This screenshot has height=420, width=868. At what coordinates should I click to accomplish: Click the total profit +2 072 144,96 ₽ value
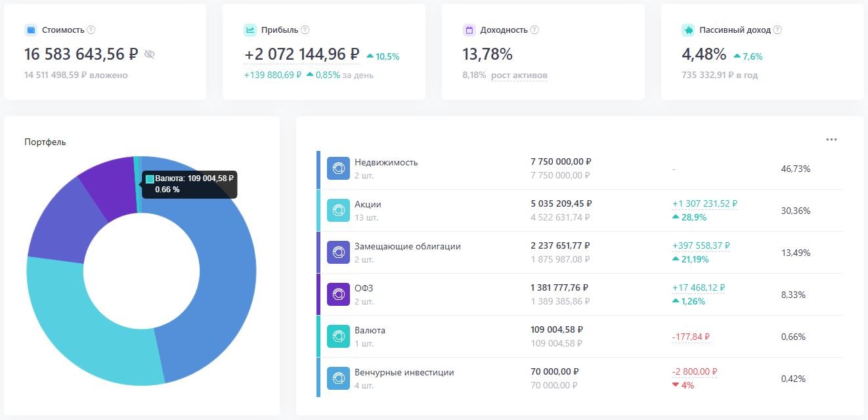[x=302, y=54]
